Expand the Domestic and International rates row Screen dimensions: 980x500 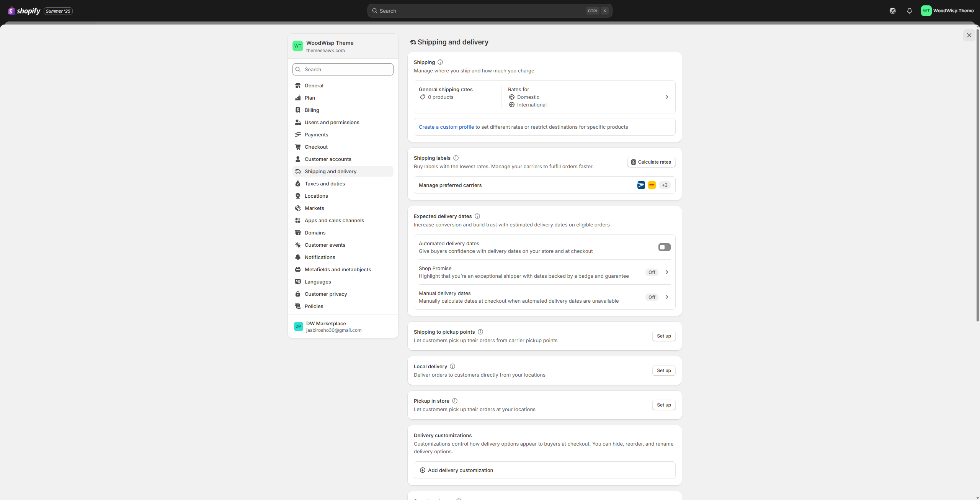(666, 97)
